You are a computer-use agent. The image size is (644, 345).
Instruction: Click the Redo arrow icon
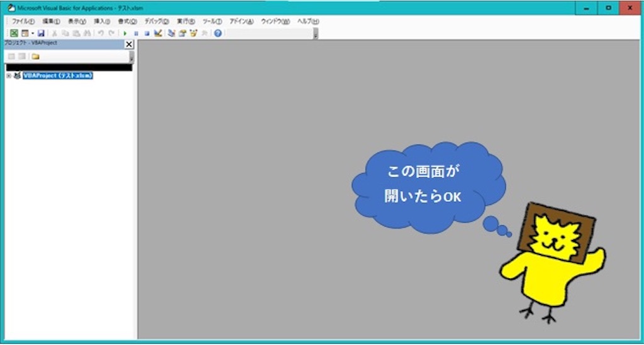pos(111,33)
